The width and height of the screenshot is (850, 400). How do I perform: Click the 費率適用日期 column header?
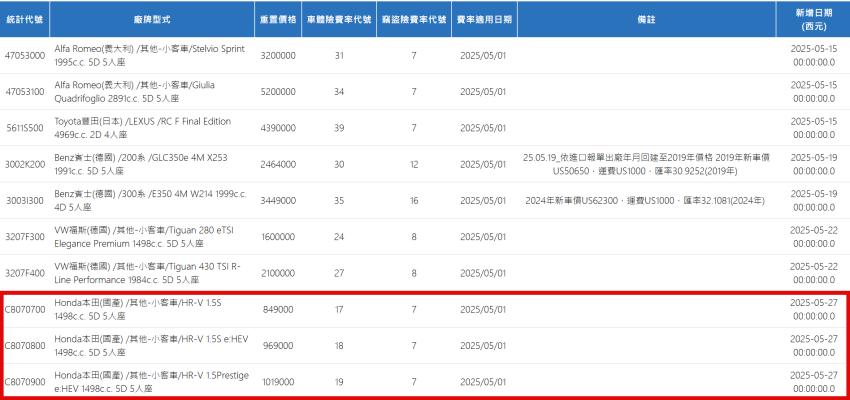point(484,19)
